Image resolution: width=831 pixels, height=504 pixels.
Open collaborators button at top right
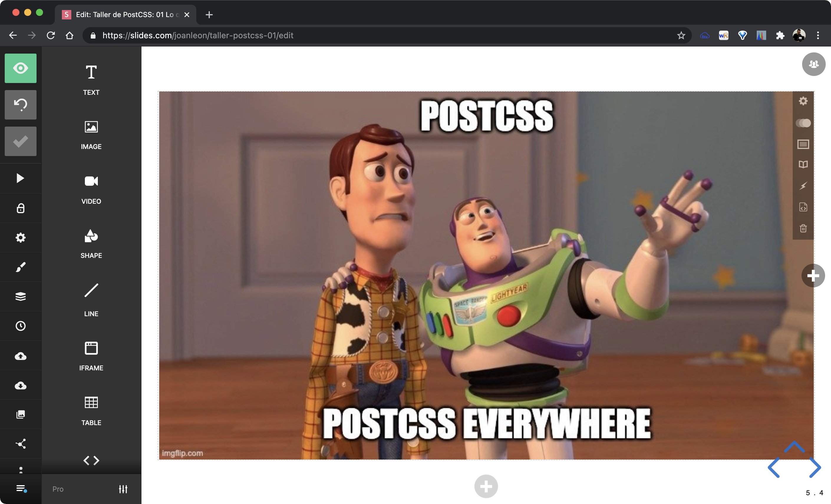[813, 64]
